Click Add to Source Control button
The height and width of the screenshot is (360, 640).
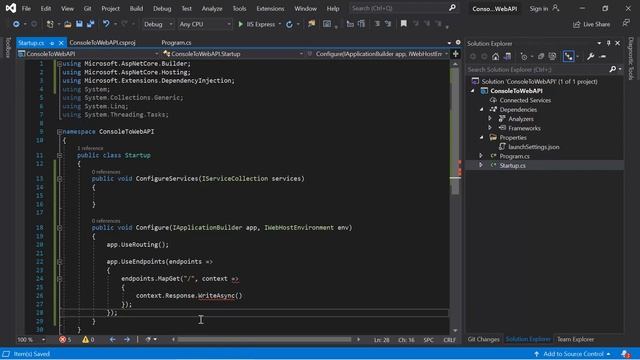pos(573,354)
